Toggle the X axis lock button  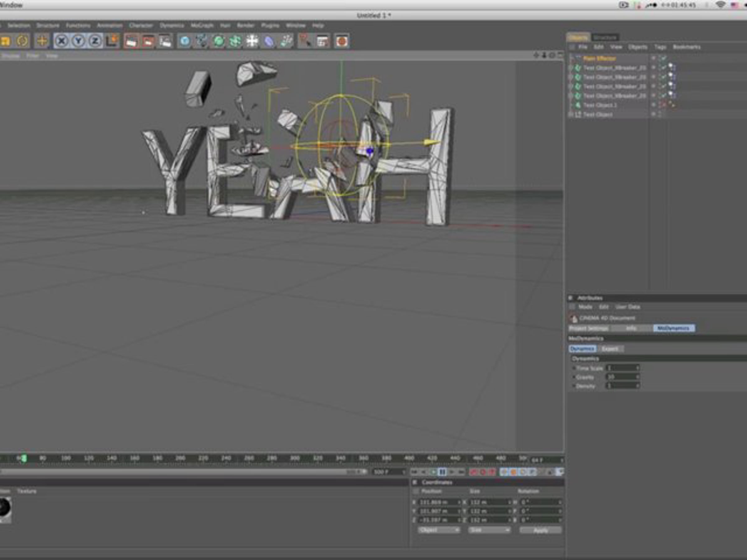tap(61, 41)
